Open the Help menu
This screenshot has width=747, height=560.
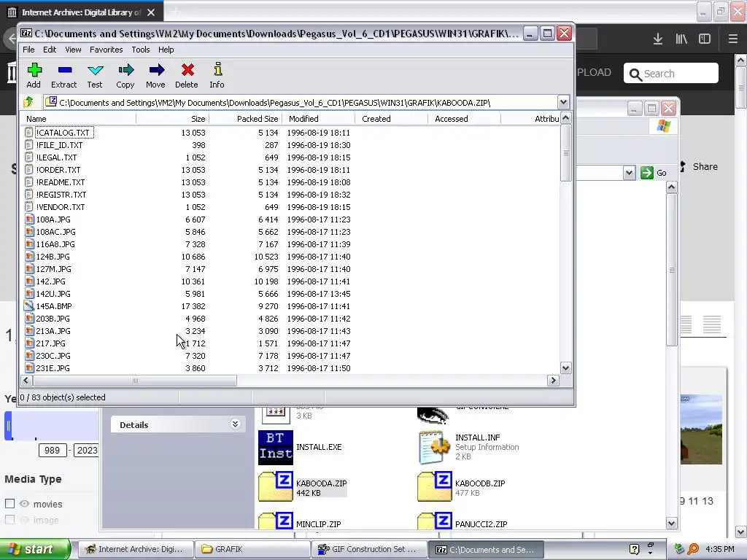(x=166, y=50)
